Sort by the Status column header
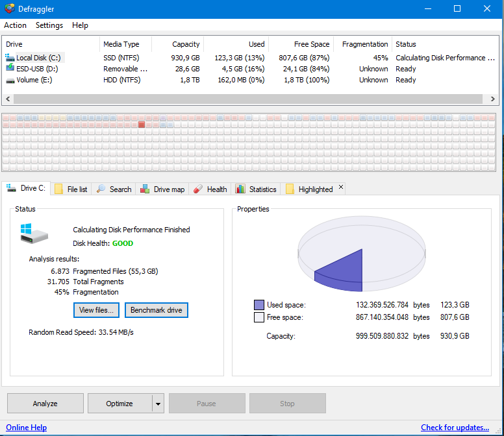Image resolution: width=504 pixels, height=436 pixels. [445, 44]
